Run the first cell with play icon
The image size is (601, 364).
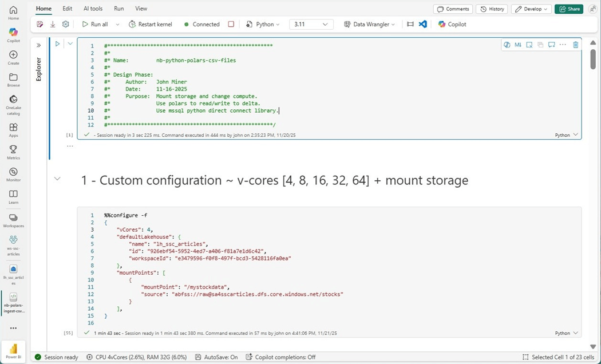tap(57, 43)
